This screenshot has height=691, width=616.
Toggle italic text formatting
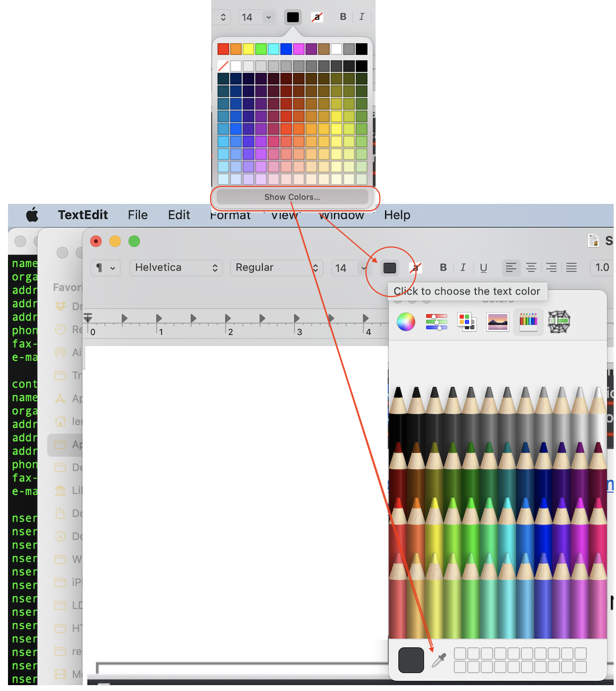click(463, 268)
